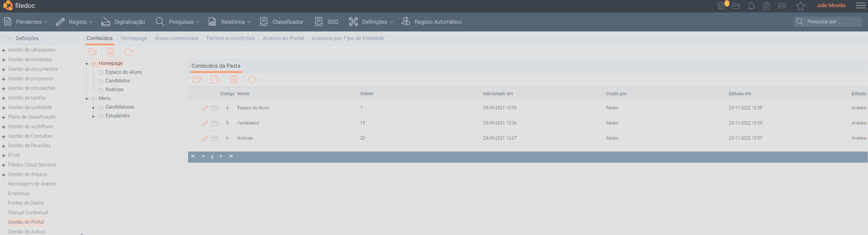The image size is (868, 235).
Task: Open folder icon of Candidatos row
Action: pyautogui.click(x=215, y=123)
